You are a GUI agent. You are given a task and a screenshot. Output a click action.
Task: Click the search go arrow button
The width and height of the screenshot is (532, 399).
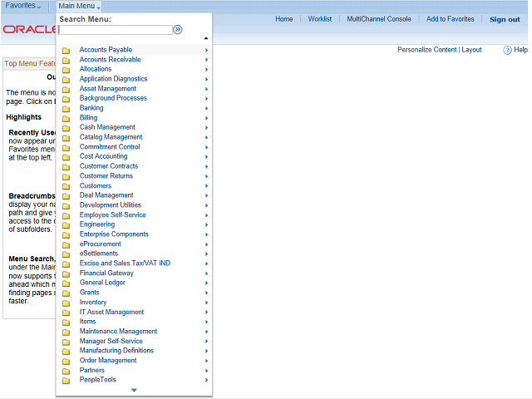tap(177, 30)
